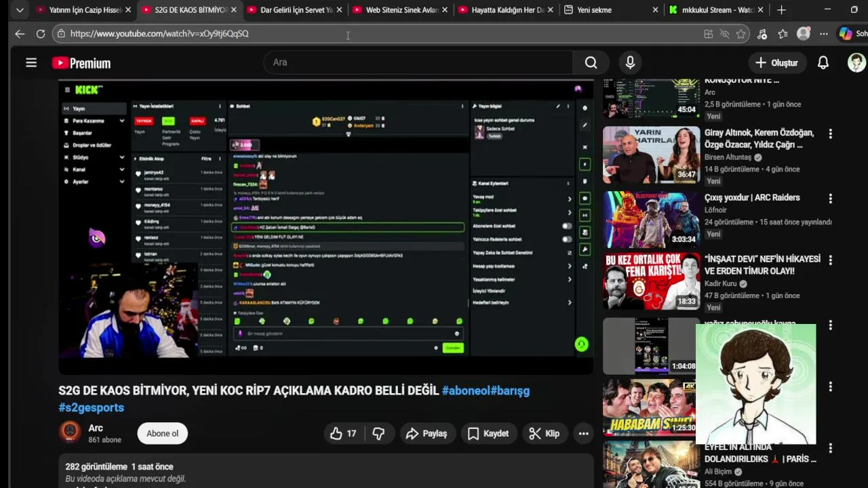
Task: Click the apps icon inside address bar
Action: [708, 34]
